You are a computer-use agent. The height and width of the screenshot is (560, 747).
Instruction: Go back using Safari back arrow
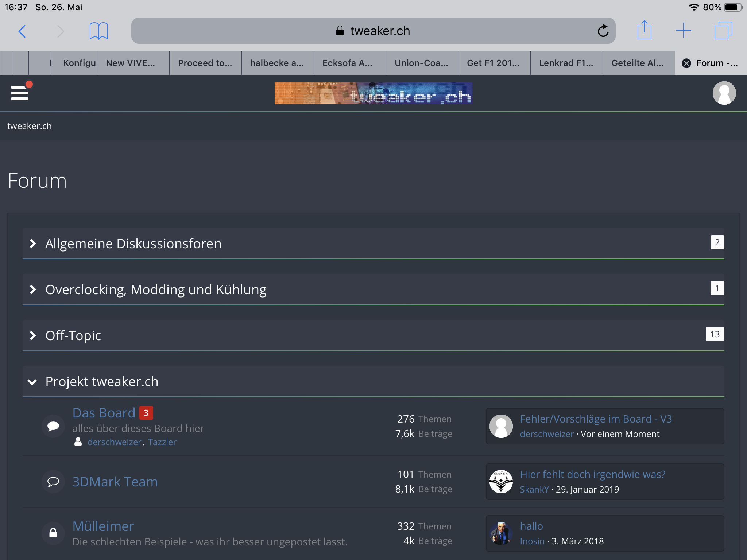pyautogui.click(x=22, y=31)
